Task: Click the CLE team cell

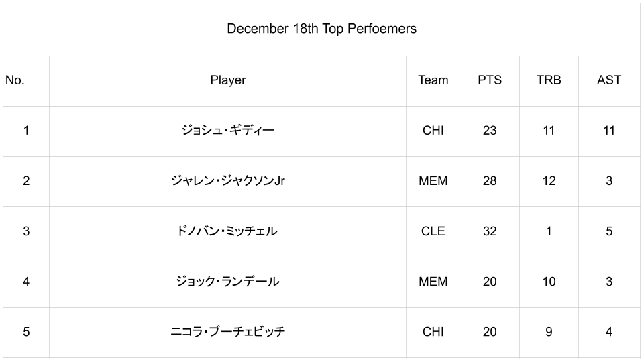Action: tap(433, 231)
